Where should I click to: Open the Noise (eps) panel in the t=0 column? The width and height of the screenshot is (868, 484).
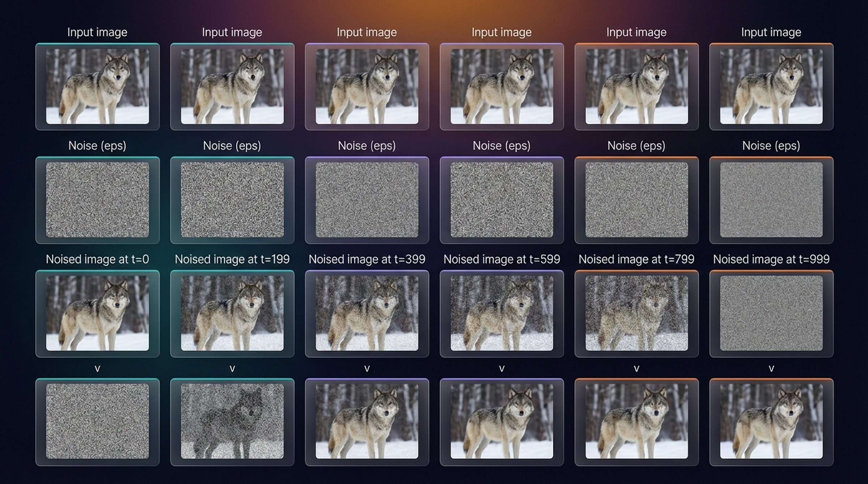[97, 200]
